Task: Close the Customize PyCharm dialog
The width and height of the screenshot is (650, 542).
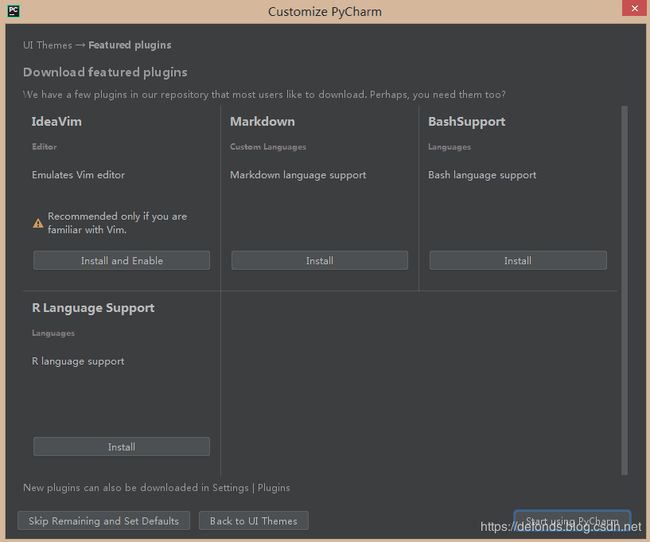Action: point(634,8)
